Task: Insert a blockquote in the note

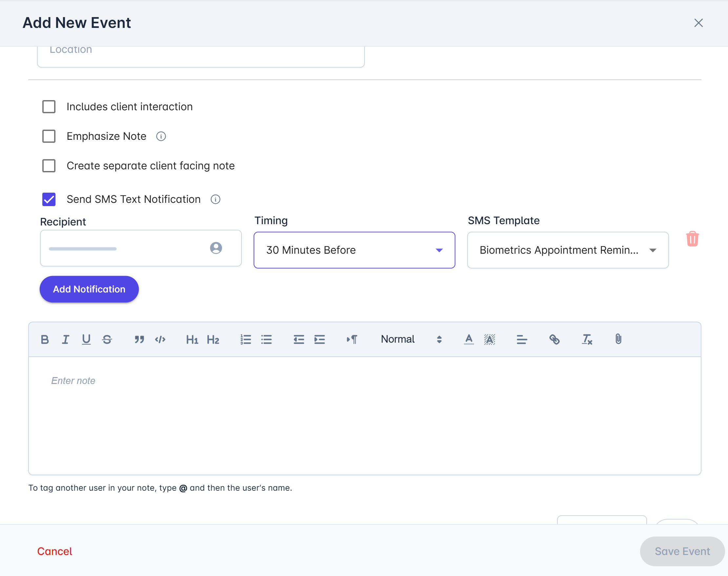Action: [x=139, y=339]
